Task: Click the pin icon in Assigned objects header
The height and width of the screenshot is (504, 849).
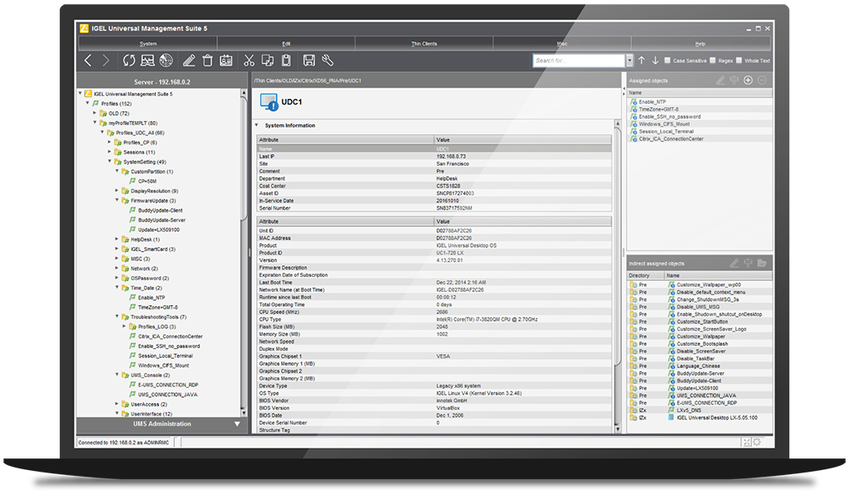Action: (735, 80)
